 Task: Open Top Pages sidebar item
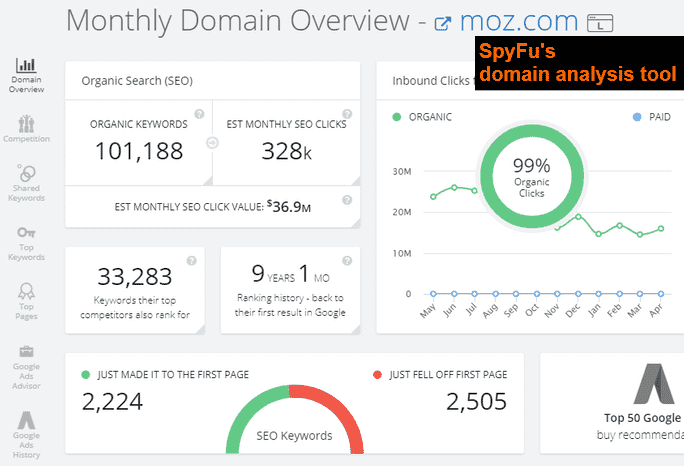point(26,302)
